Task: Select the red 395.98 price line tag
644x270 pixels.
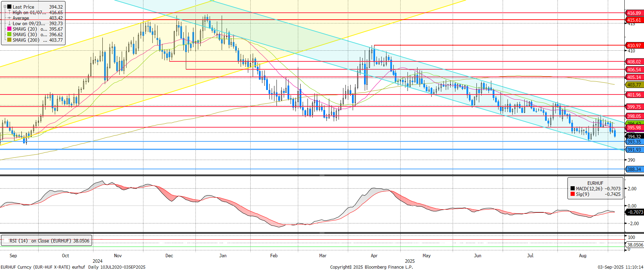Action: tap(634, 128)
